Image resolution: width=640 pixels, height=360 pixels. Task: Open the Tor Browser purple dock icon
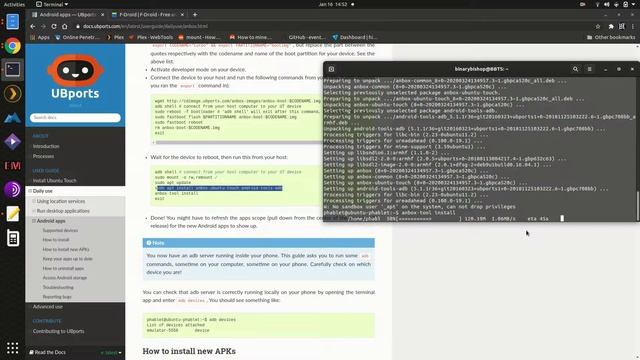[x=13, y=190]
